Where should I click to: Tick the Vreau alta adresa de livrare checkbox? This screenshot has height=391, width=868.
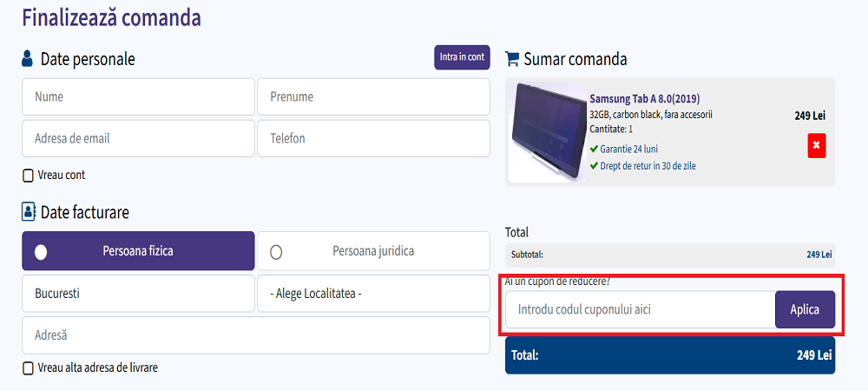(x=28, y=368)
